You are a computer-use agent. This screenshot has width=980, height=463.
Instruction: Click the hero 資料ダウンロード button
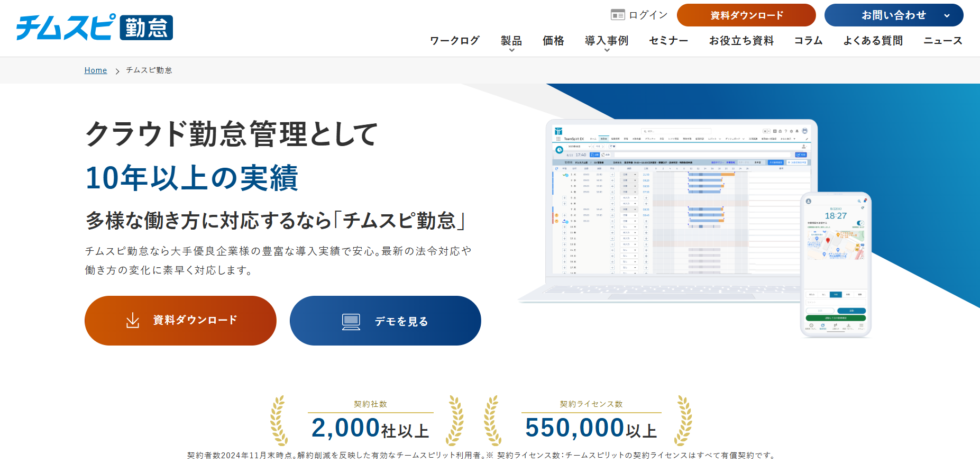(180, 321)
